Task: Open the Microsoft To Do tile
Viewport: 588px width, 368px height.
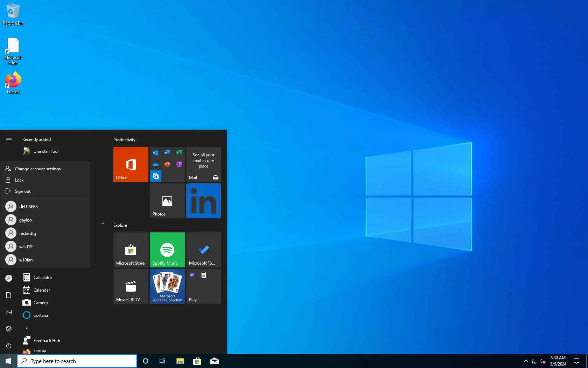Action: (204, 250)
